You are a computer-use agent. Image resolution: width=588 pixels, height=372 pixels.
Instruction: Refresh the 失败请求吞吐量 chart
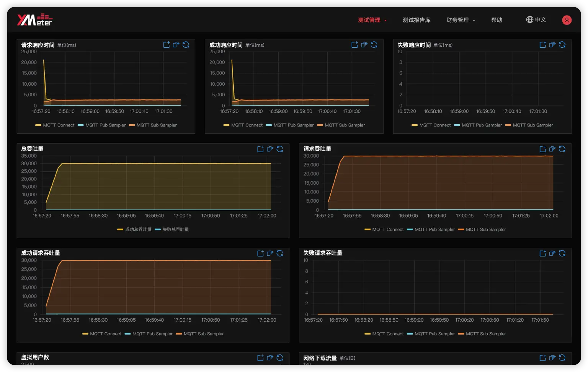562,253
